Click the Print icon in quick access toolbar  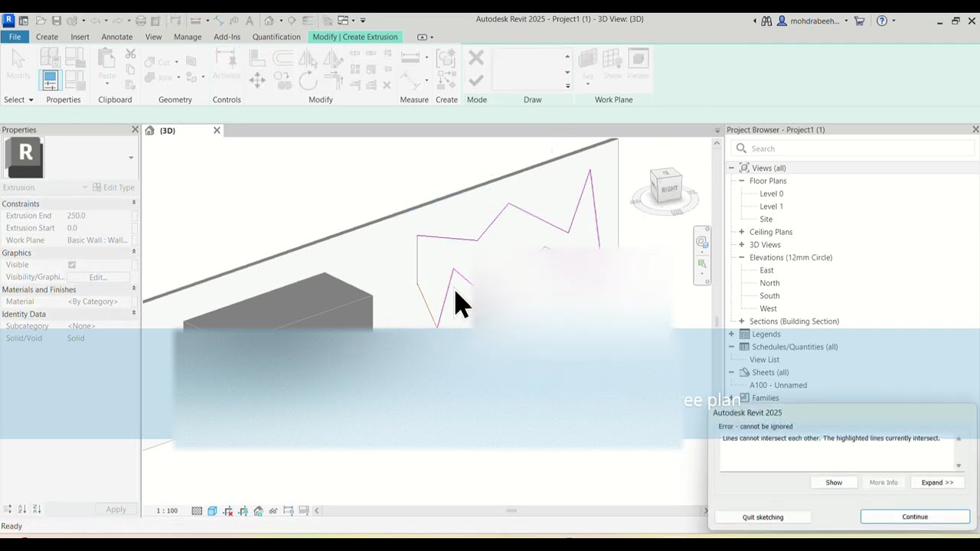click(x=141, y=21)
